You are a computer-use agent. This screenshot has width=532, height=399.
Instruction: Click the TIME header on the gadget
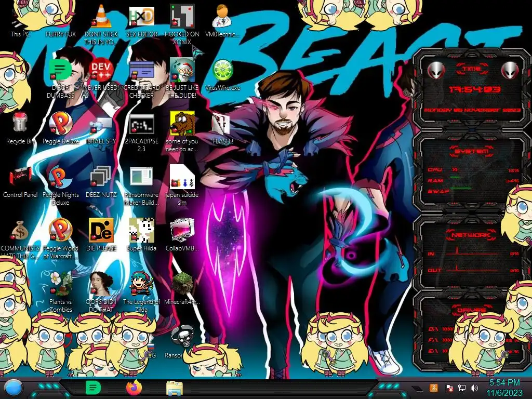472,69
